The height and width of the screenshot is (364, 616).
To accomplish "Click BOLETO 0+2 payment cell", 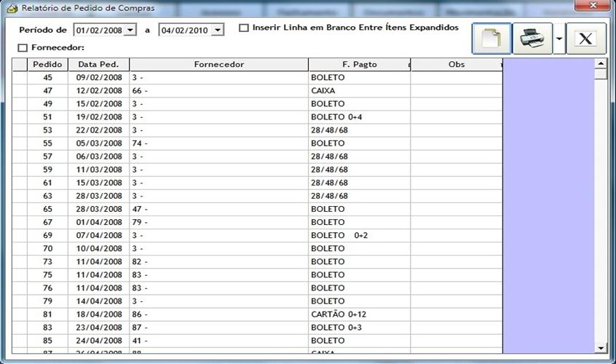I will 360,236.
